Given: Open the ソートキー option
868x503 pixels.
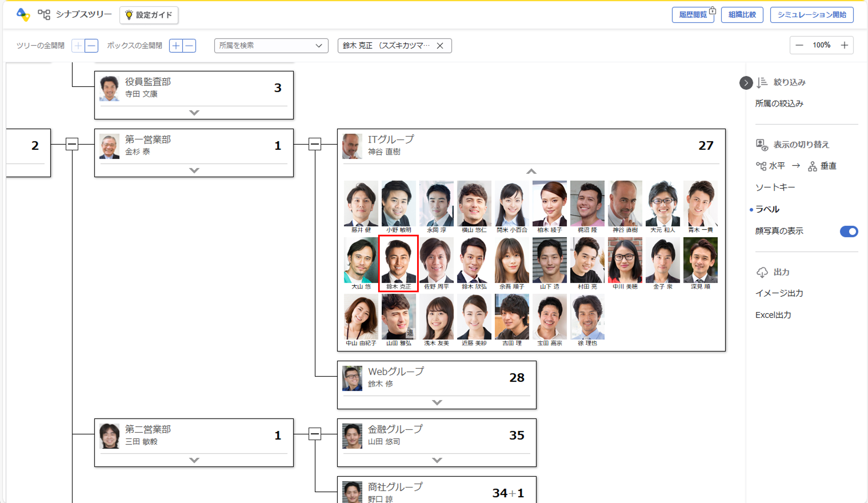Looking at the screenshot, I should tap(775, 187).
